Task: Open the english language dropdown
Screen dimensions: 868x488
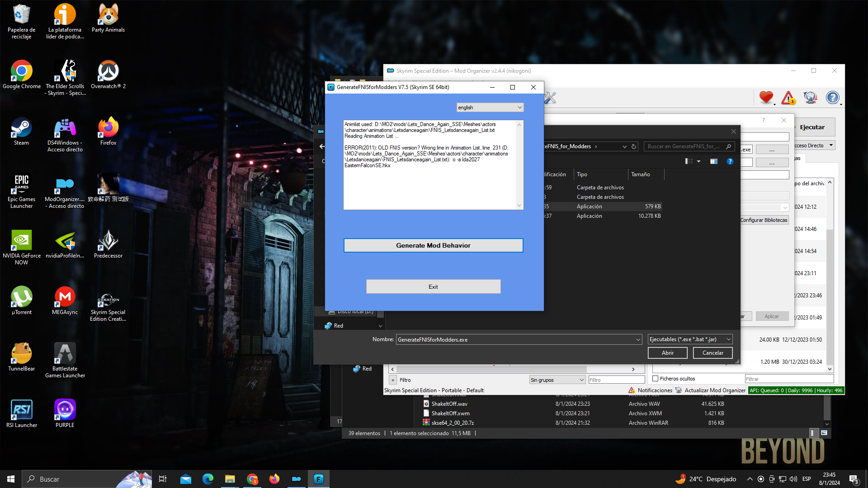Action: pyautogui.click(x=490, y=108)
